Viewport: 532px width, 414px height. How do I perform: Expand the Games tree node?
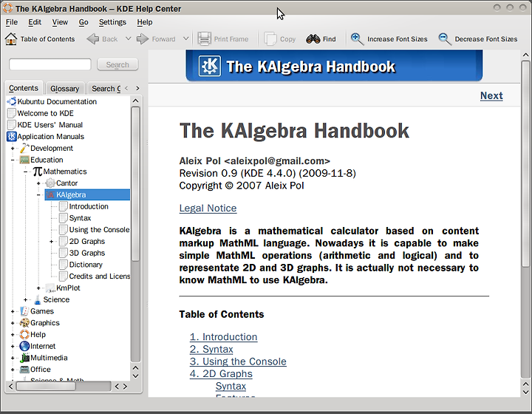tap(13, 311)
